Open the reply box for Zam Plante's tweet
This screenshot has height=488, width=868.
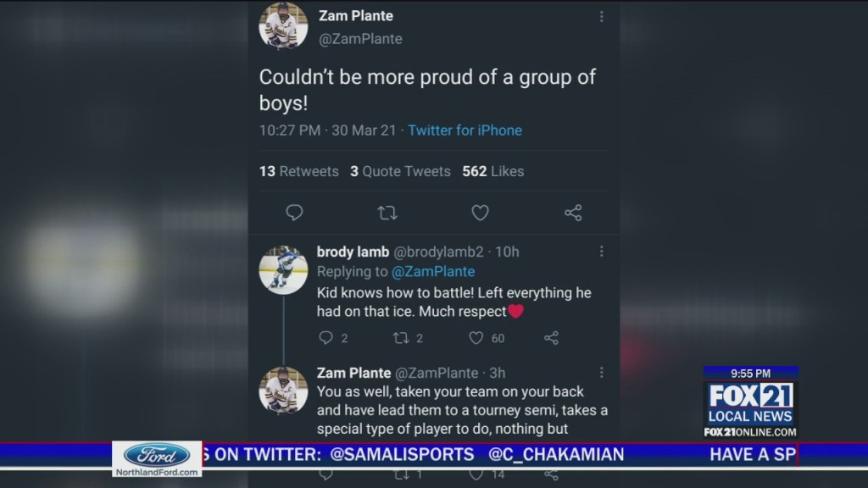tap(294, 213)
